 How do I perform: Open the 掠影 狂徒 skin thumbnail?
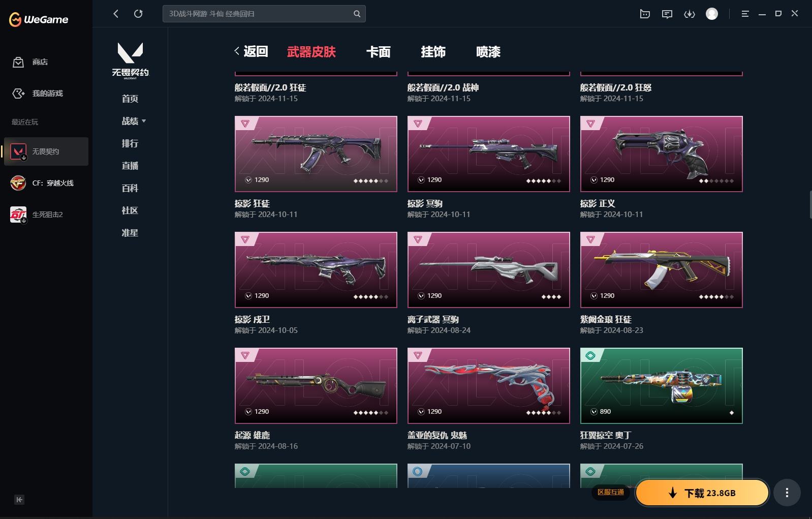[x=316, y=154]
